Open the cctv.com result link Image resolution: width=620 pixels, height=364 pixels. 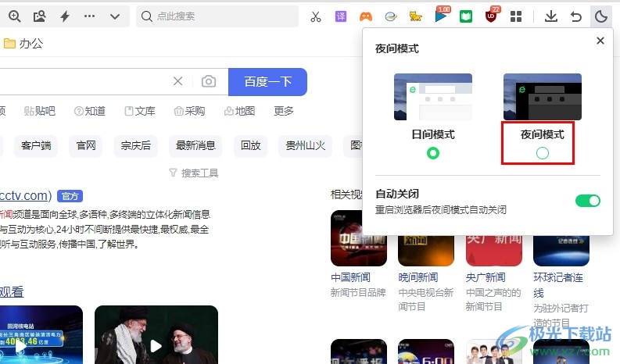[x=26, y=195]
